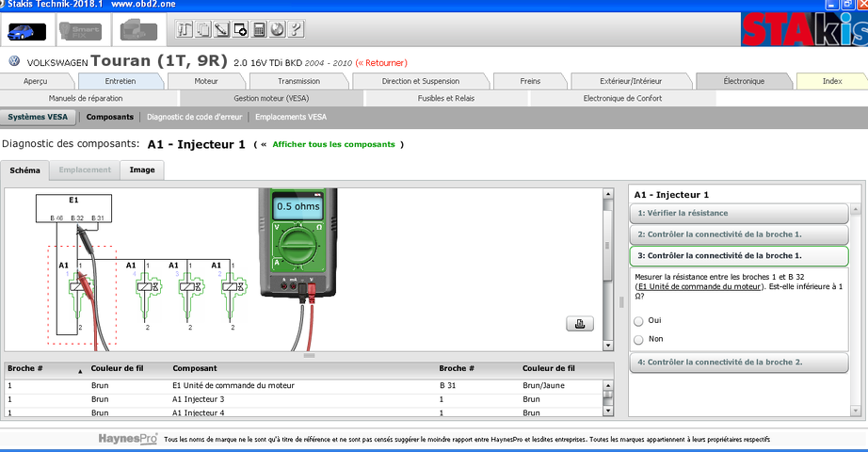Image resolution: width=868 pixels, height=452 pixels.
Task: Select Electronique de Confort subtab
Action: 623,98
